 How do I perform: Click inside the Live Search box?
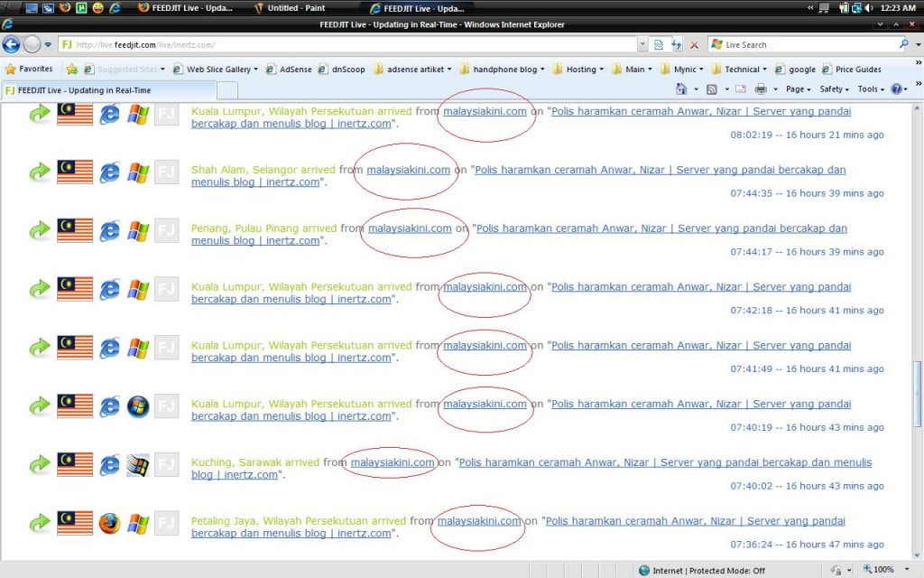pos(804,45)
